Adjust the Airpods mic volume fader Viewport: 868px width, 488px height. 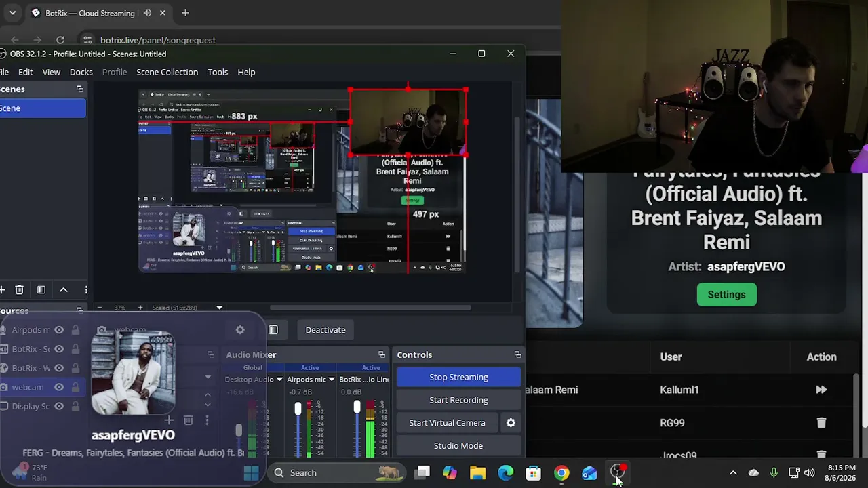(298, 408)
